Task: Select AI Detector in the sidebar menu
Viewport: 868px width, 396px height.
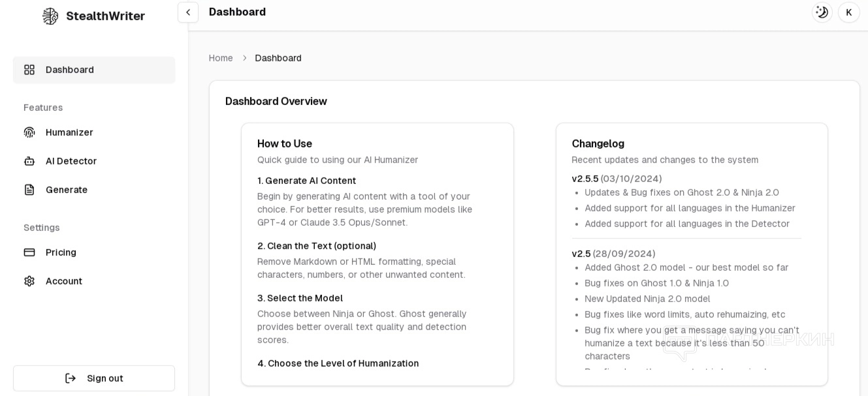Action: (x=71, y=161)
